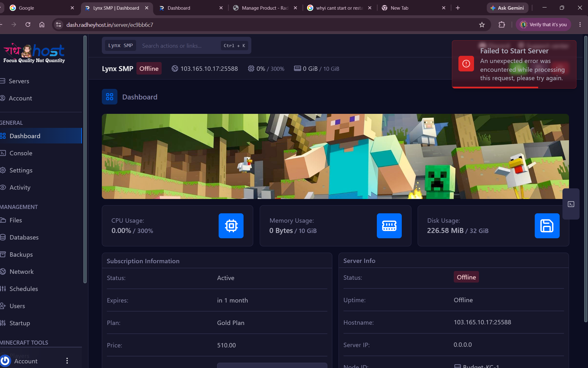Click the CPU icon beside 0% / 300%
This screenshot has height=368, width=588.
tap(251, 69)
